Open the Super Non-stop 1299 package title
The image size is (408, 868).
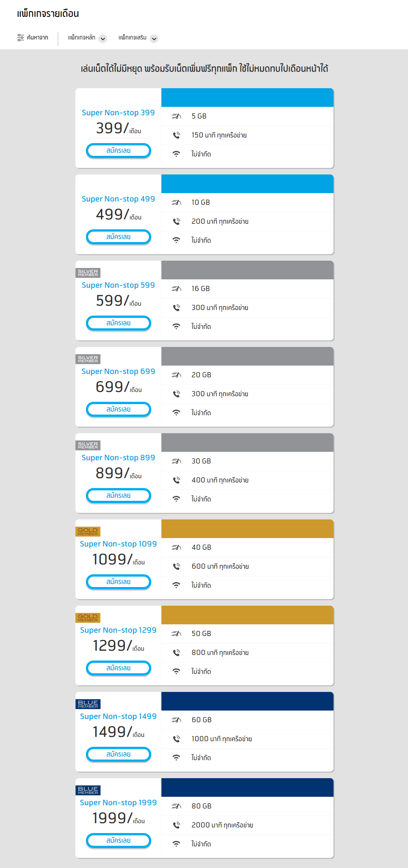click(x=118, y=630)
